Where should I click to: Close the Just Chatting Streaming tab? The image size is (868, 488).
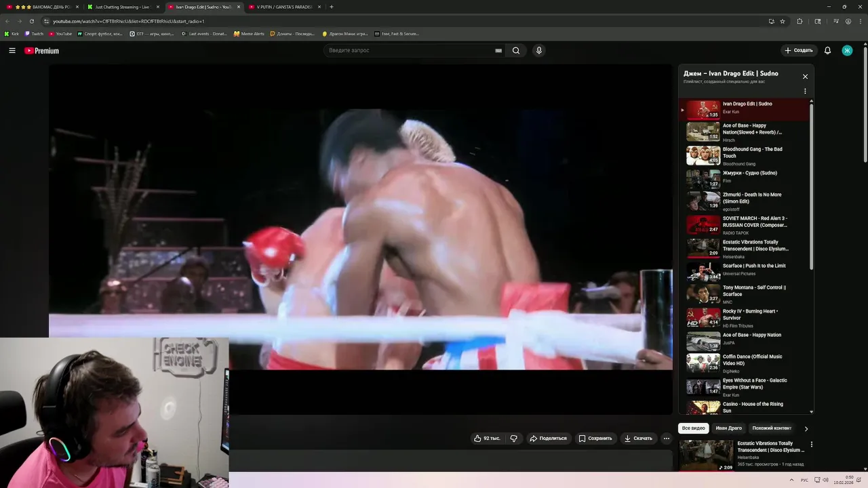pos(158,7)
